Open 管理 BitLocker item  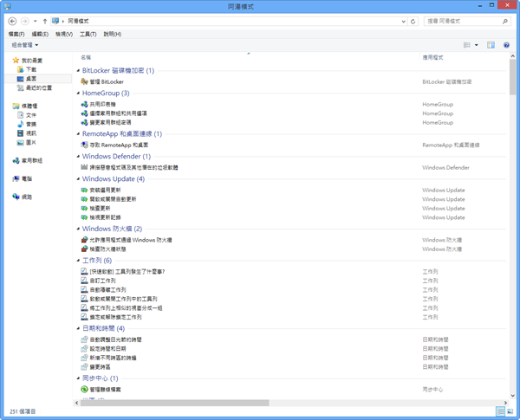102,81
